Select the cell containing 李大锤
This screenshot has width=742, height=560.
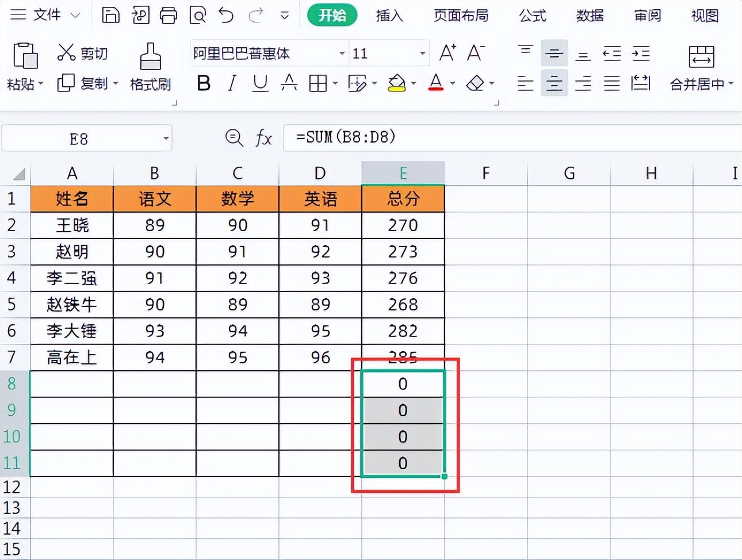tap(72, 331)
